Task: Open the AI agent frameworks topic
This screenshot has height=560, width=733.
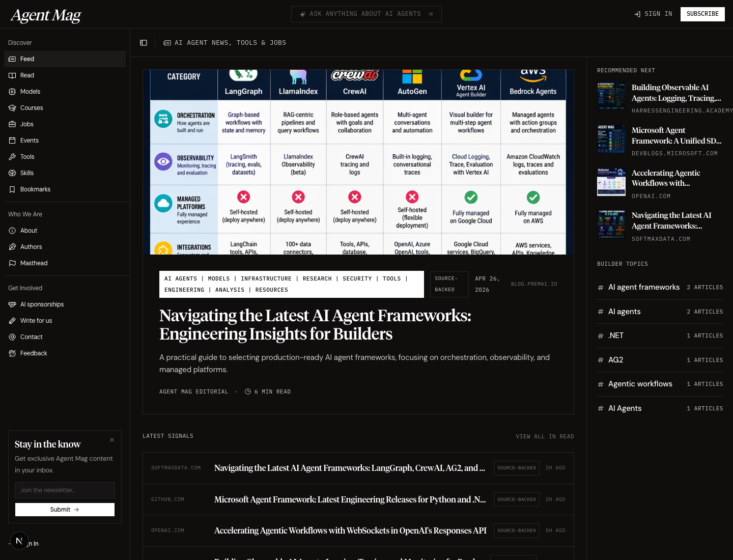Action: (x=643, y=287)
